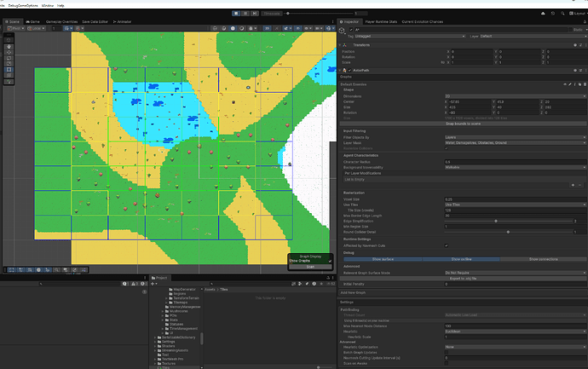Open the Heuristic dropdown showing Euclidean
Image resolution: width=588 pixels, height=369 pixels.
click(x=514, y=332)
